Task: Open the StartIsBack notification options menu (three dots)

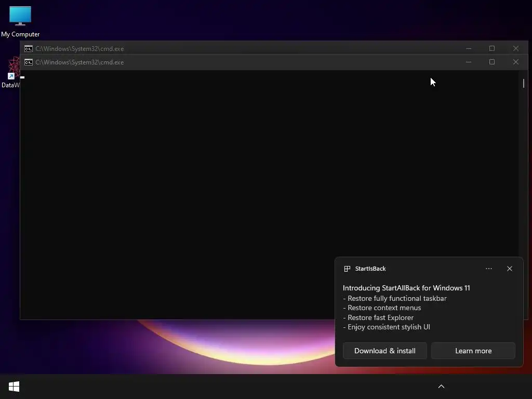Action: 488,269
